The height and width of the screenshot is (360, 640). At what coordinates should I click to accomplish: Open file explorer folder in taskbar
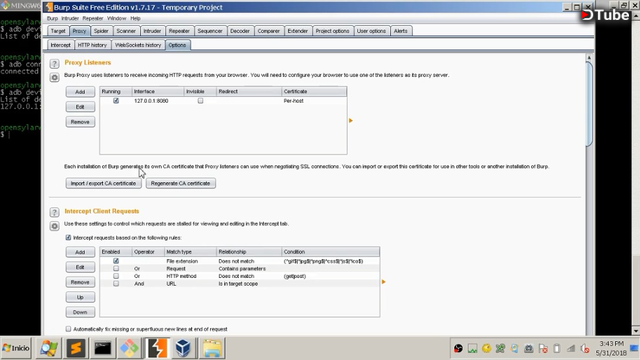212,348
